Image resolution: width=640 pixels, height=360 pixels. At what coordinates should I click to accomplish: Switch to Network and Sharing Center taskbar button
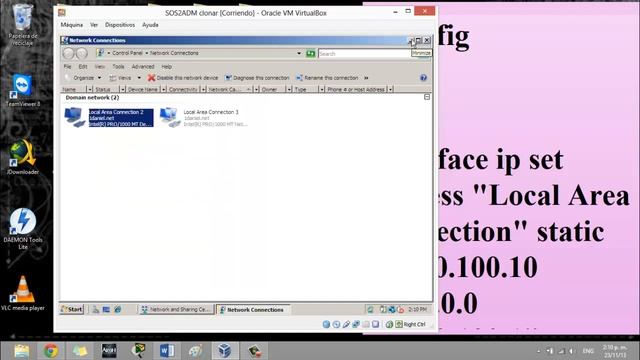[176, 309]
